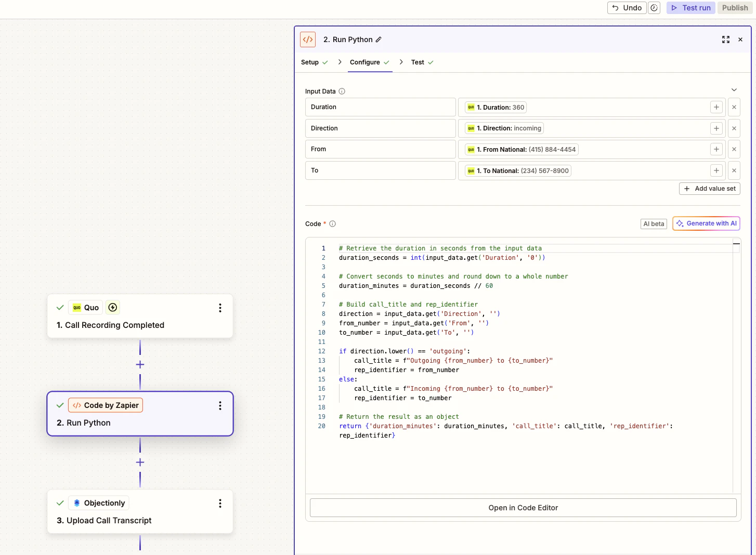Screen dimensions: 756x555
Task: Click the Copilot icon next to Undo
Action: tap(654, 8)
